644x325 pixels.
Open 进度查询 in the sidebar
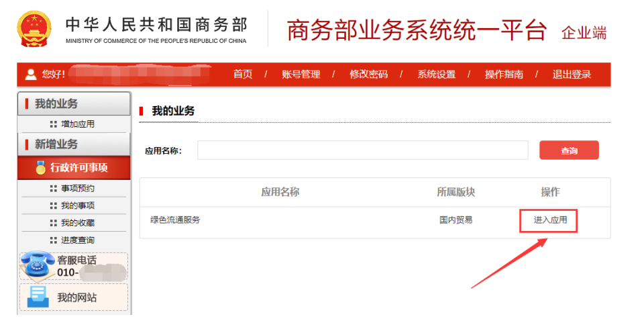coord(78,240)
